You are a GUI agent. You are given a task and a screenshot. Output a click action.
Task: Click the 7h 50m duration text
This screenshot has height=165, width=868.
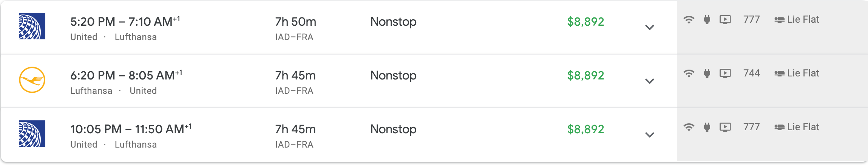[x=295, y=22]
